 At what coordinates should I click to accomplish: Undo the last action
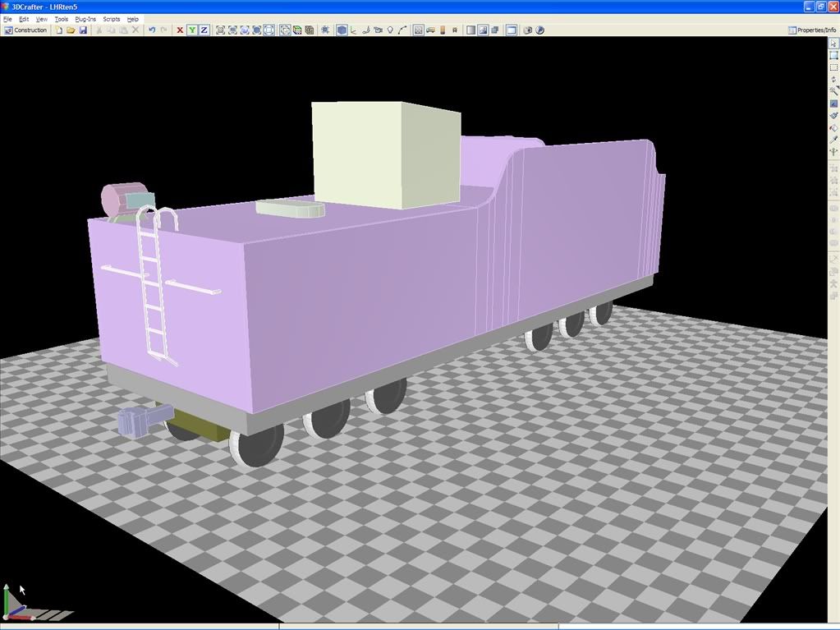tap(152, 30)
